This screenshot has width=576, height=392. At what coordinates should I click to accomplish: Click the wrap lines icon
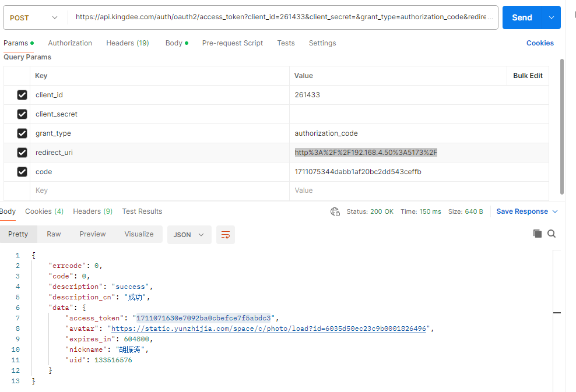point(225,235)
